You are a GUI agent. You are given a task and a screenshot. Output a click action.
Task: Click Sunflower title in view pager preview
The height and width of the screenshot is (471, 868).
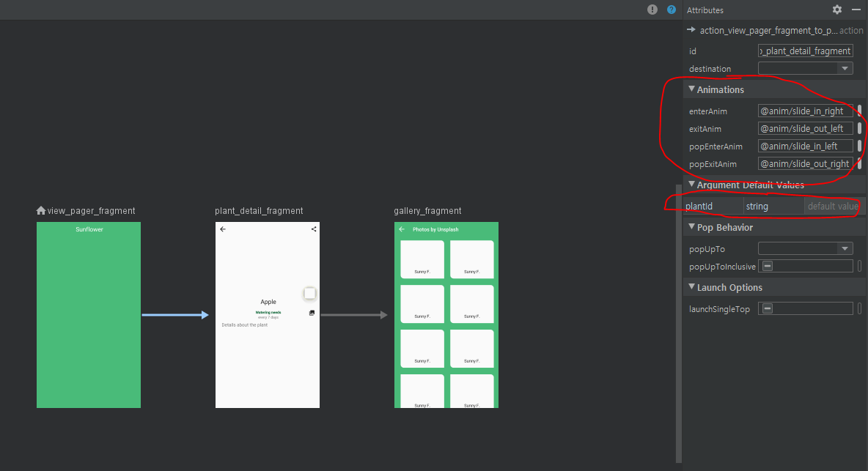pyautogui.click(x=89, y=229)
